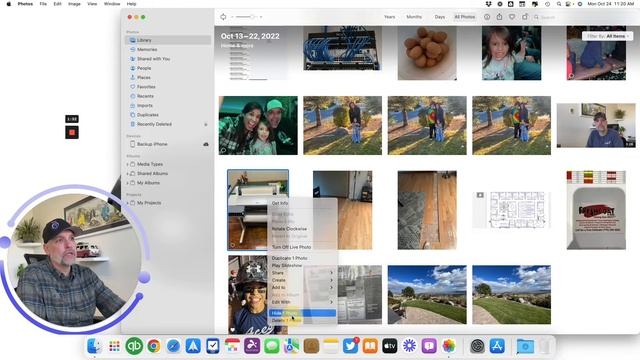Screen dimensions: 640x360
Task: Click the zoom-out minus beside the slider
Action: click(x=232, y=17)
